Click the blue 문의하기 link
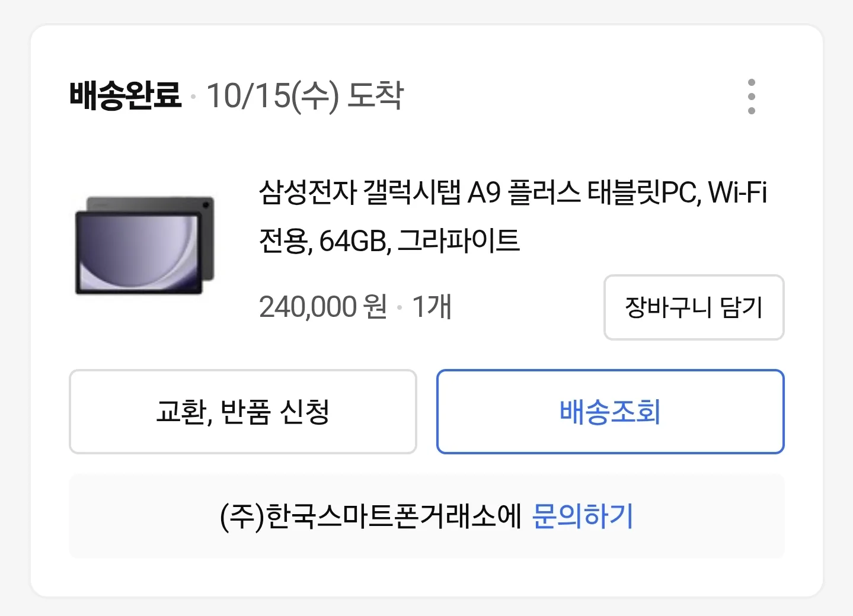This screenshot has width=853, height=616. click(583, 516)
